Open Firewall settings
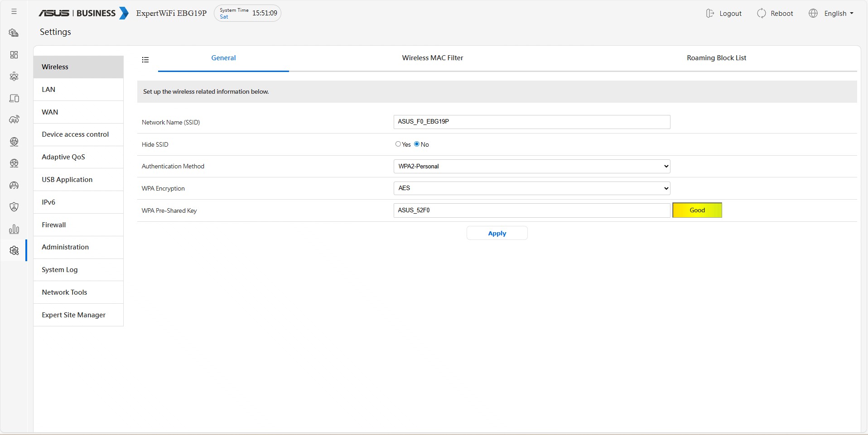868x435 pixels. tap(78, 225)
